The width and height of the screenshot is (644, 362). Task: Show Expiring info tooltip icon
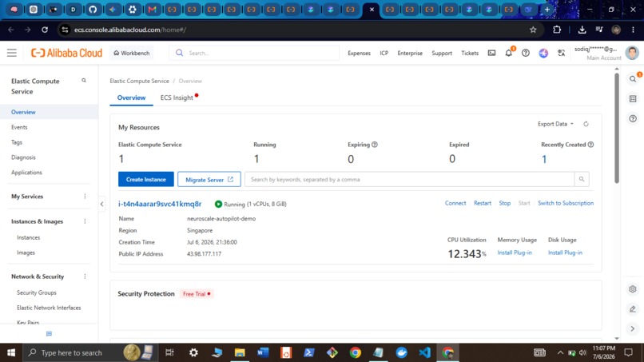(x=375, y=145)
